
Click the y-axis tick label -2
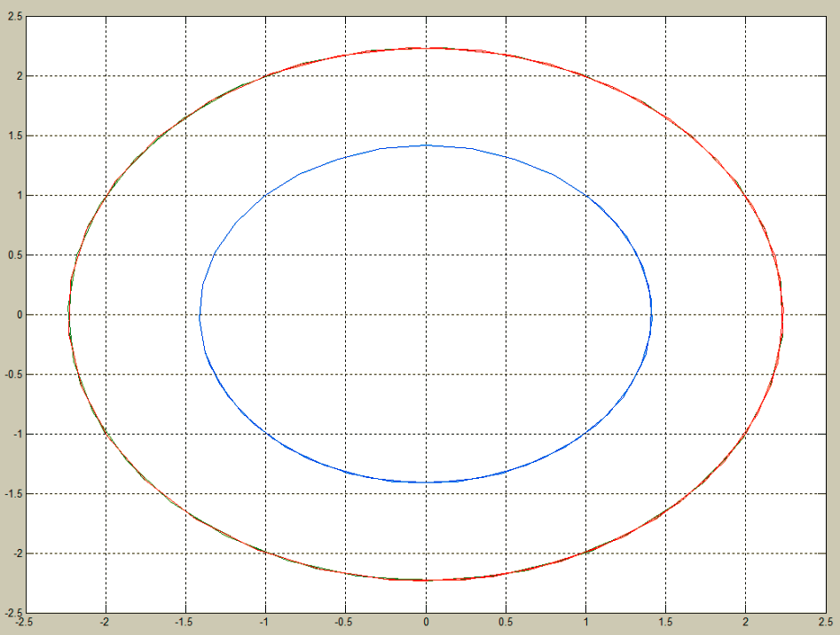(19, 553)
